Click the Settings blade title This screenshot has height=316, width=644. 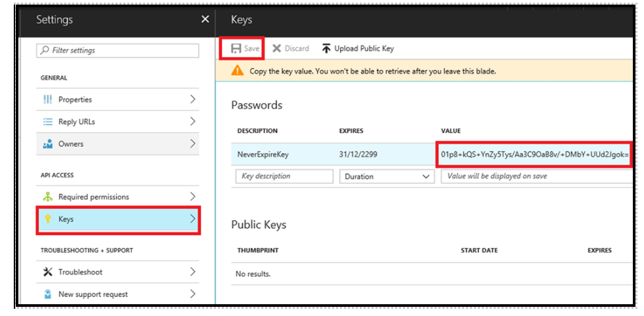[x=54, y=20]
